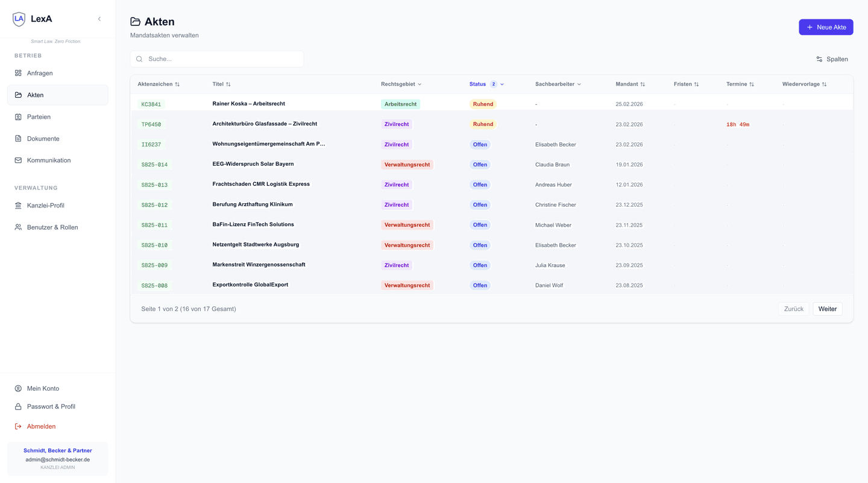Viewport: 868px width, 483px height.
Task: Open the Anfragen section in the sidebar
Action: [19, 73]
